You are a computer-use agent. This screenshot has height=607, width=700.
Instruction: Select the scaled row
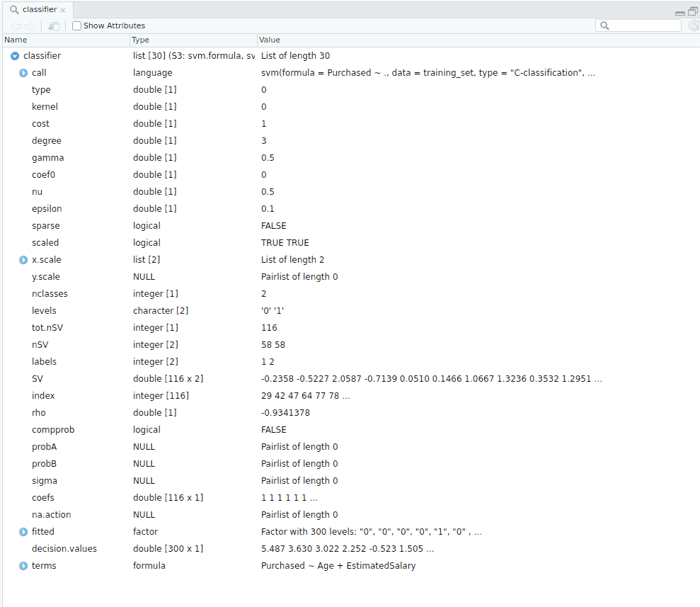click(x=351, y=242)
